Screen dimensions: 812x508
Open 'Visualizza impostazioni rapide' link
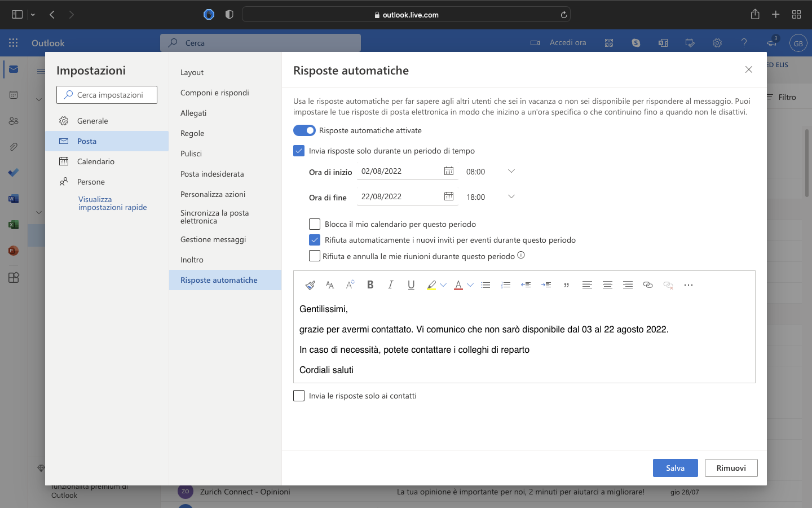coord(112,203)
